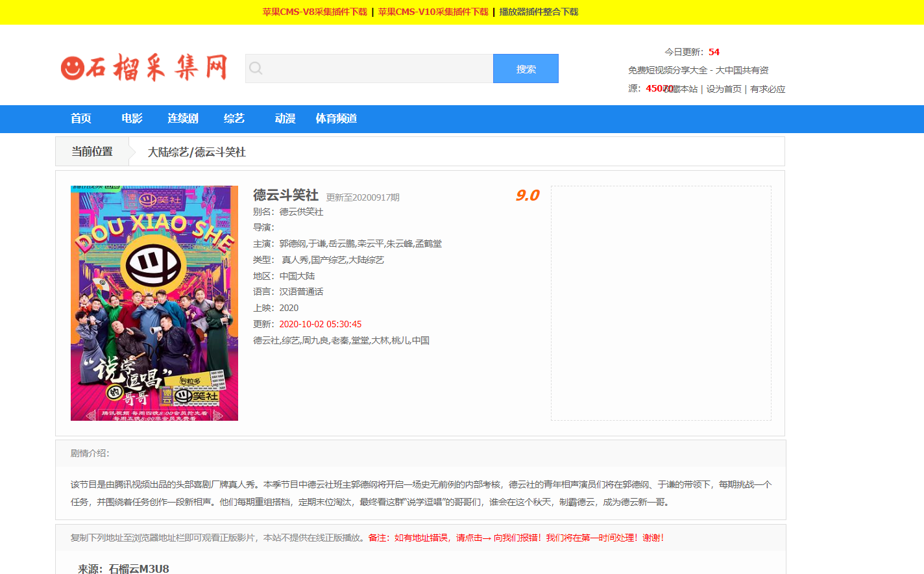Image resolution: width=924 pixels, height=574 pixels.
Task: Download the 苹果CMS-V8 collection plugin
Action: click(313, 12)
